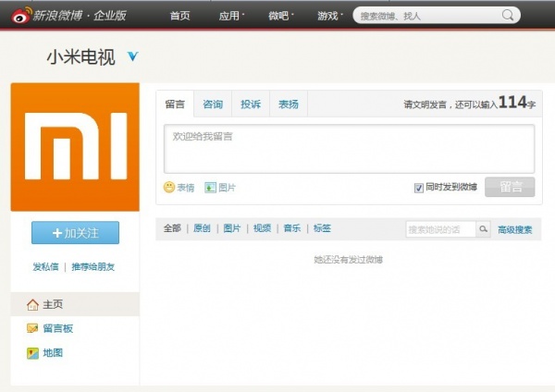The height and width of the screenshot is (392, 555).
Task: Click the 加关注 follow button
Action: 76,232
